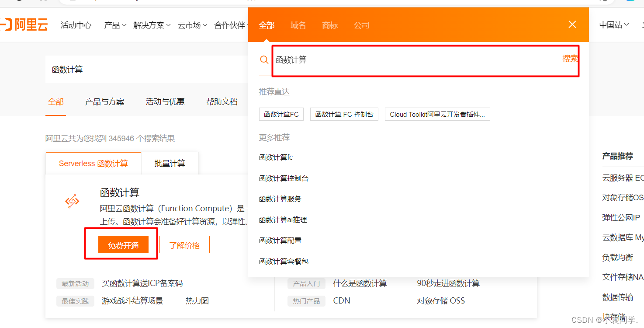Expand the 产品 dropdown menu
The image size is (644, 328).
tap(115, 25)
